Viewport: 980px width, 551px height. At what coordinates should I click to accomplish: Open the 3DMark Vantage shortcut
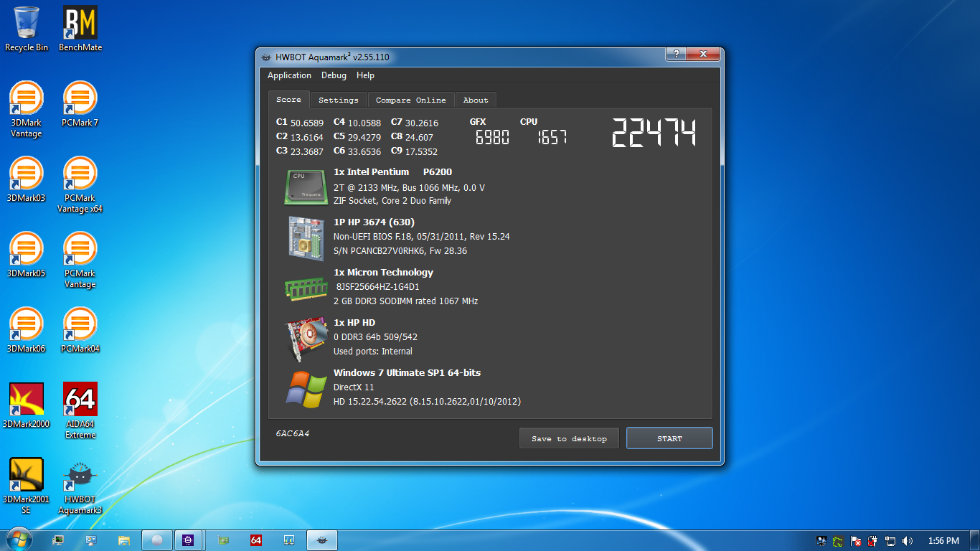coord(27,110)
